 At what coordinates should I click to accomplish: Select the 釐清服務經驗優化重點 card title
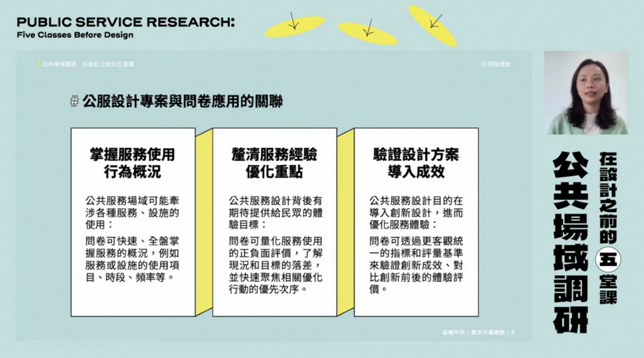tap(274, 163)
